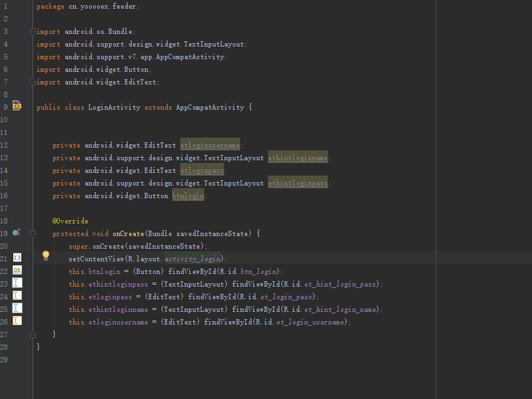Click the @Override annotation
Viewport: 532px width, 399px height.
(71, 221)
